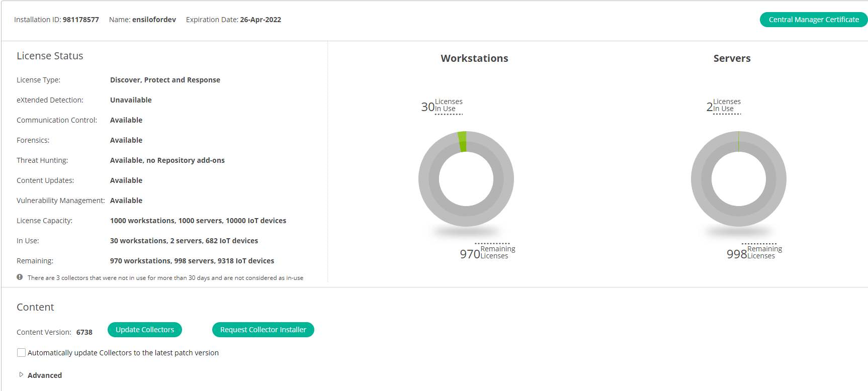868x391 pixels.
Task: Click the info icon beside collectors notice
Action: 20,277
